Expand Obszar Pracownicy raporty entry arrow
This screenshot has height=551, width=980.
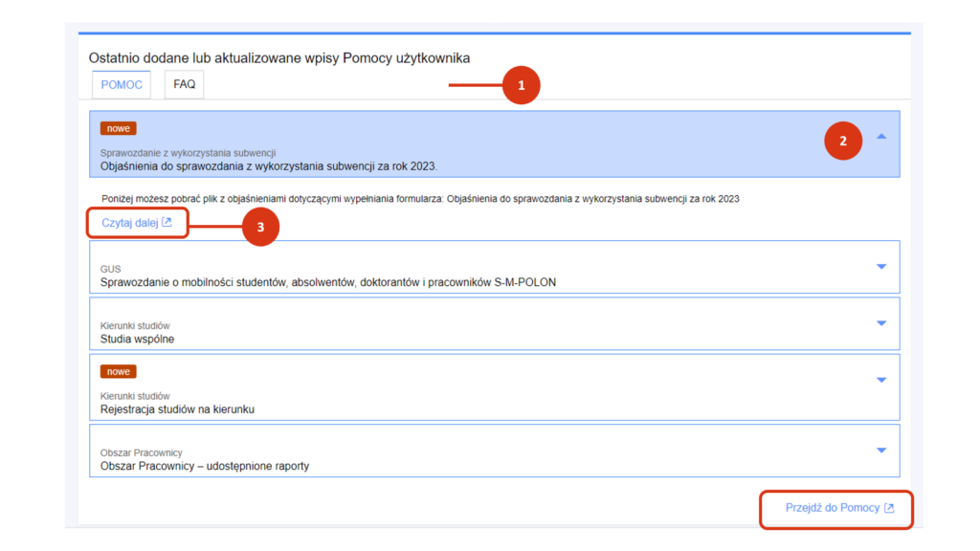pyautogui.click(x=881, y=451)
